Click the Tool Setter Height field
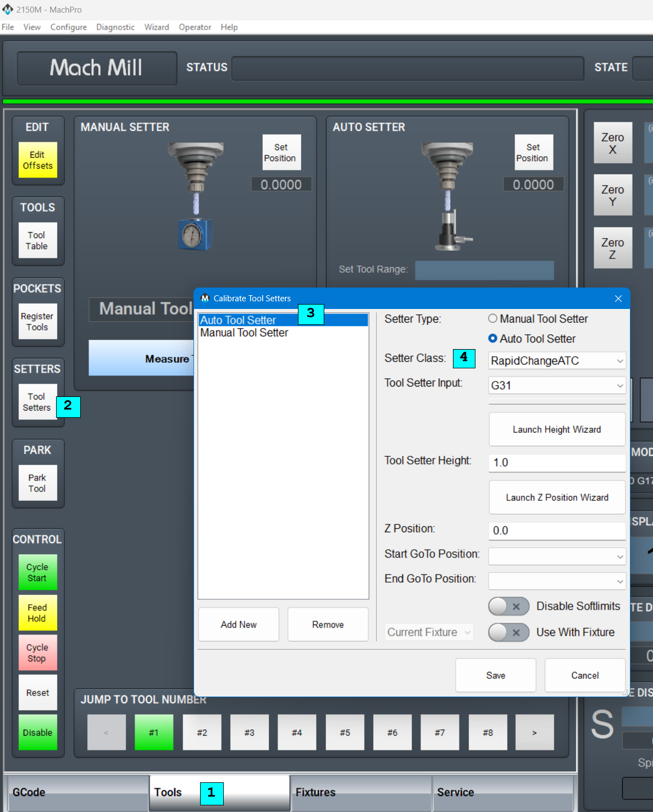Screen dimensions: 653x812 557,463
